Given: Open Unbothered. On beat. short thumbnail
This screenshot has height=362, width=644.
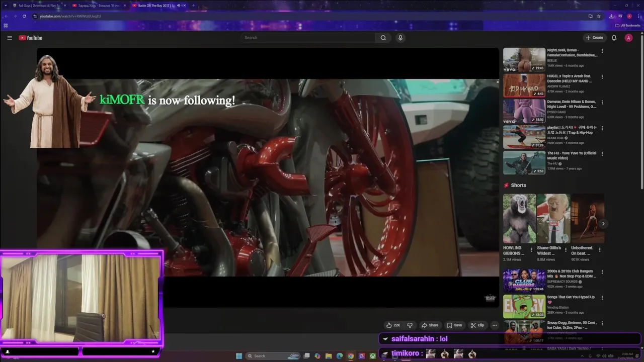Looking at the screenshot, I should point(588,219).
